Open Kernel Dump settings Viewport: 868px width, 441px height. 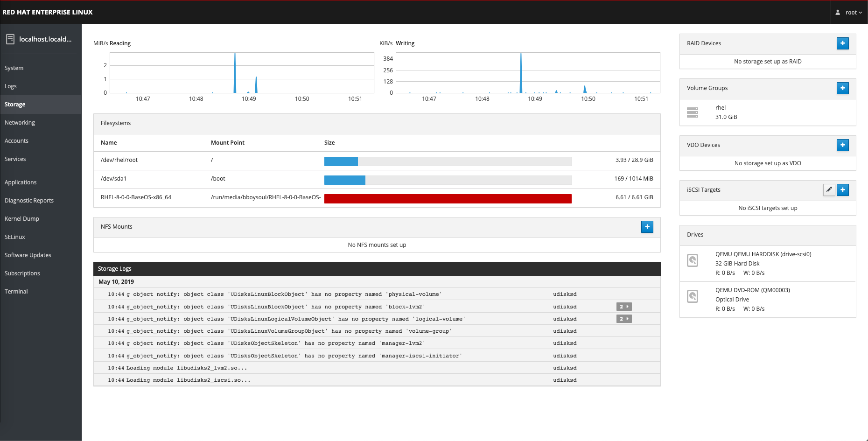tap(41, 219)
